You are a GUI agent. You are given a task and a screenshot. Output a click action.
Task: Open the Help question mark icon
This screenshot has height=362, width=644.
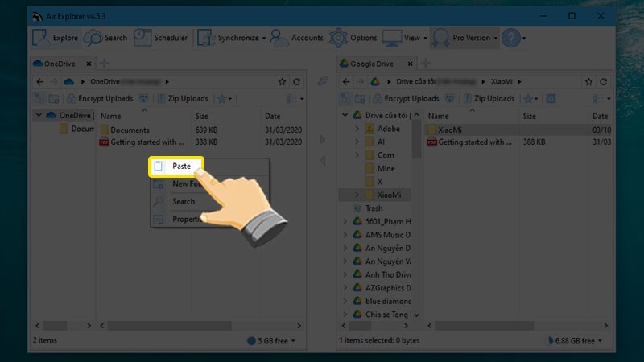tap(511, 38)
